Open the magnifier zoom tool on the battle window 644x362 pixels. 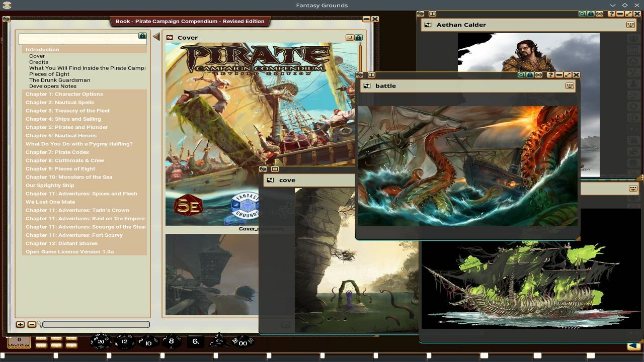point(521,74)
